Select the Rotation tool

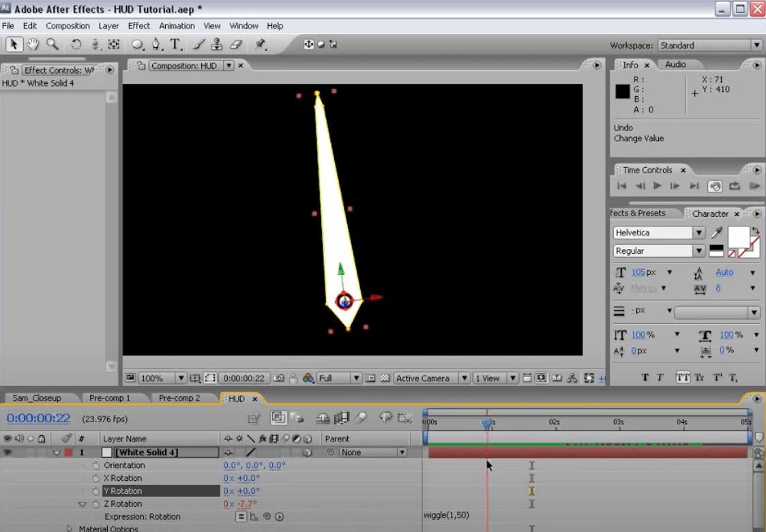76,44
